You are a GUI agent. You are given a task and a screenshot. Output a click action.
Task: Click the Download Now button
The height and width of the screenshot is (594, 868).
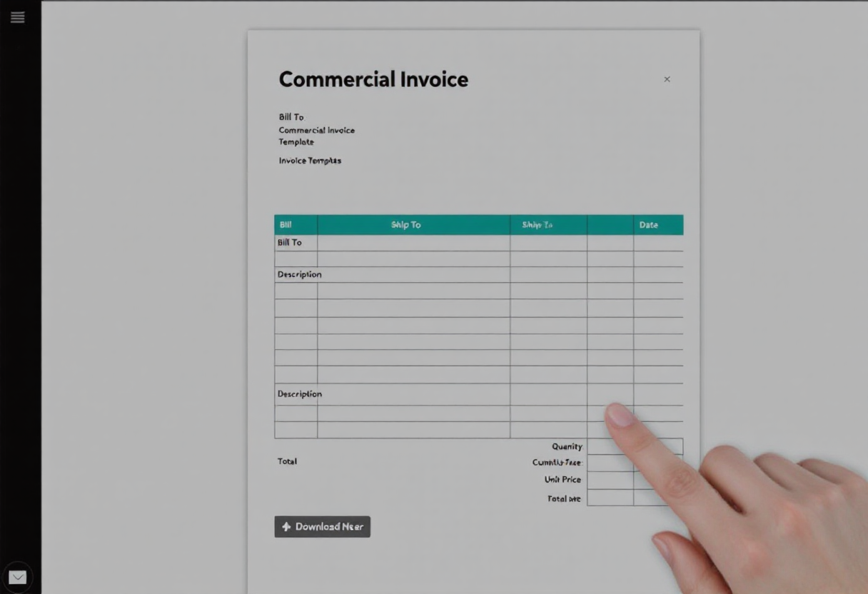322,526
